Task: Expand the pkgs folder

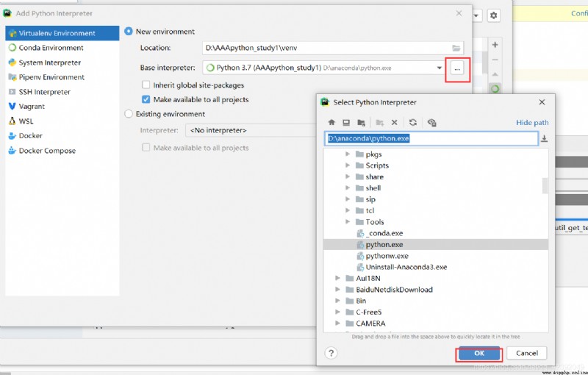Action: coord(348,154)
